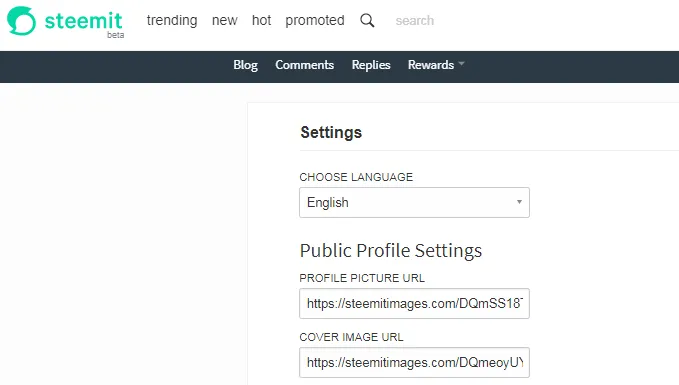This screenshot has width=679, height=385.
Task: Click the Choose Language label
Action: click(x=356, y=177)
